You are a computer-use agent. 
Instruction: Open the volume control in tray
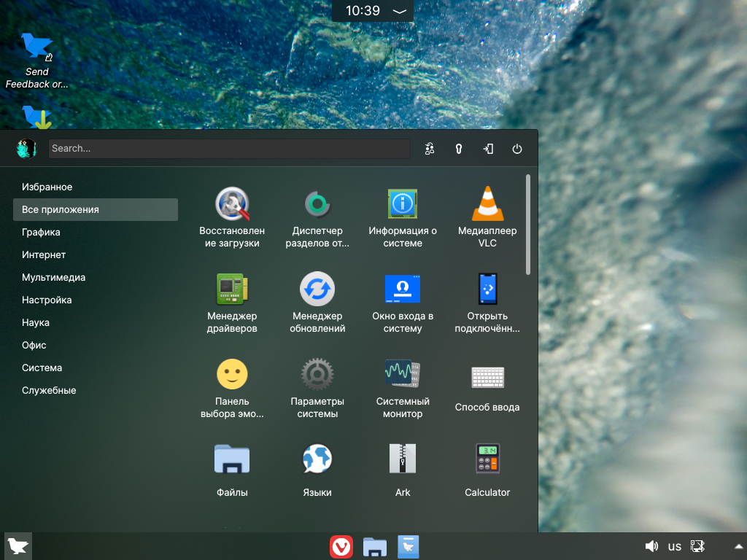(x=651, y=546)
